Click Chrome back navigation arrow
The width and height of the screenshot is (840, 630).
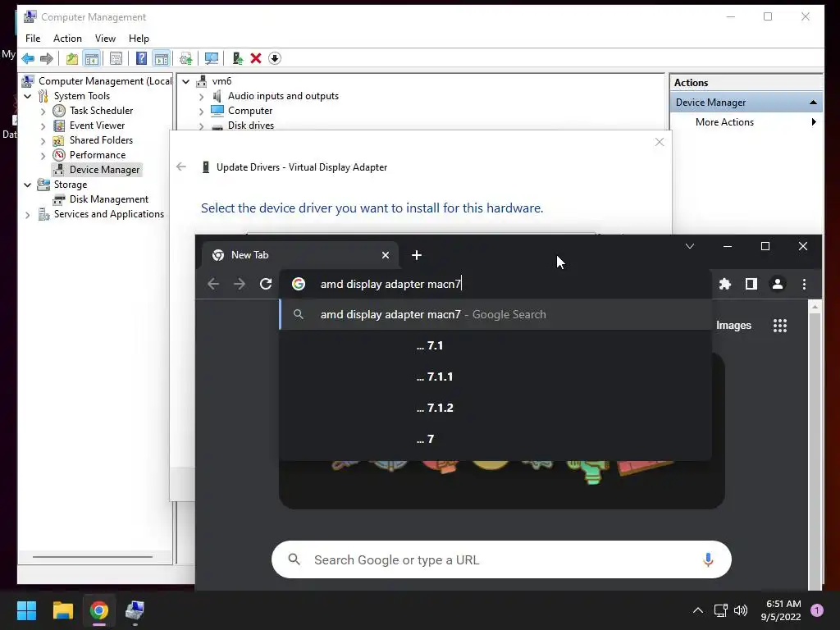coord(213,284)
